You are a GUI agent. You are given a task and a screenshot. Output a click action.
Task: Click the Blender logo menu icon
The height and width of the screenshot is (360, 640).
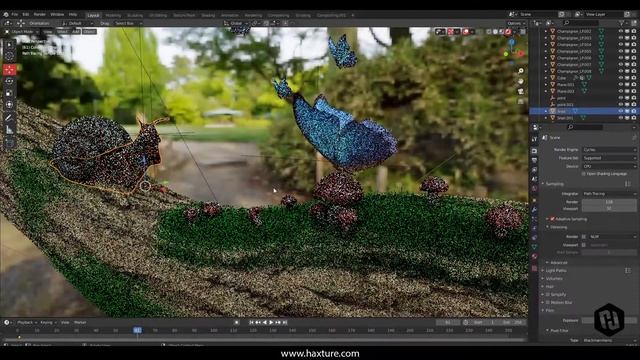(6, 14)
